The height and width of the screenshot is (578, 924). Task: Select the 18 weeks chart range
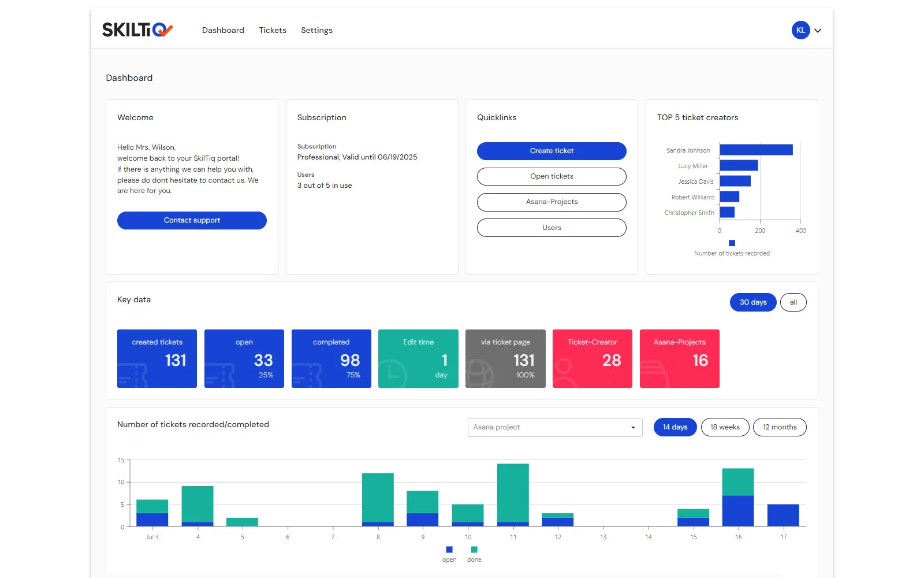[x=725, y=427]
